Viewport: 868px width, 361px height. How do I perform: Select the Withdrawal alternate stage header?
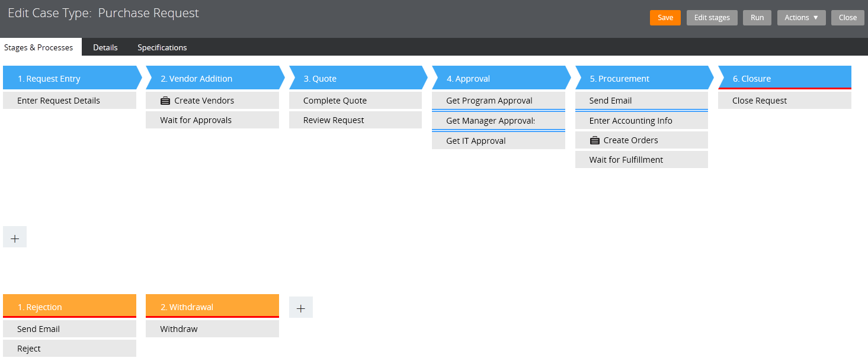click(212, 307)
